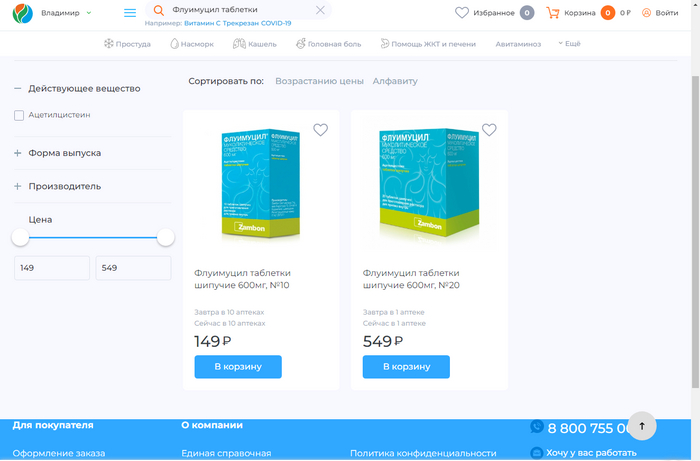This screenshot has height=461, width=700.
Task: Sort results by Возрастанию цены
Action: (319, 81)
